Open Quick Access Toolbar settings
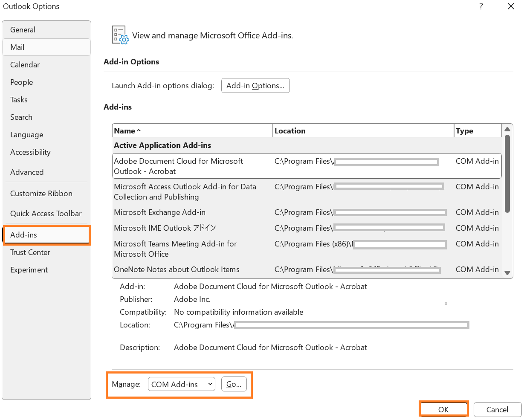The width and height of the screenshot is (524, 420). 46,214
